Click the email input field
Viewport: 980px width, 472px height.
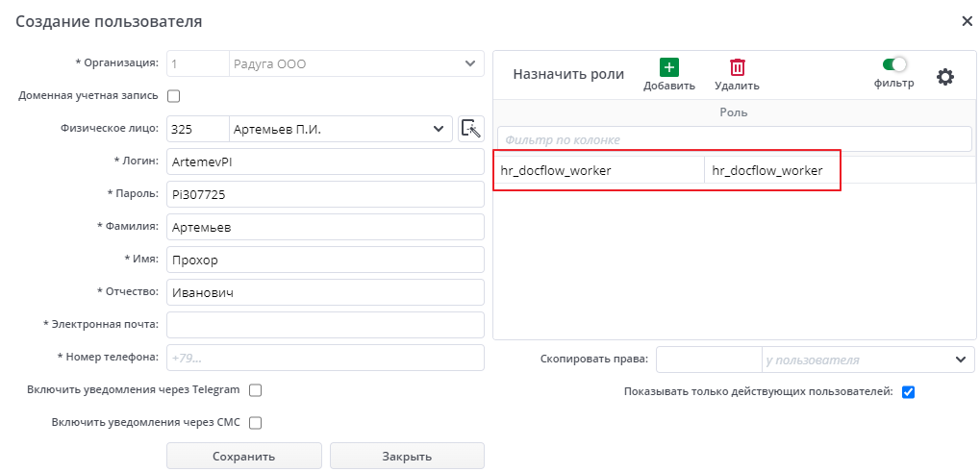click(325, 325)
